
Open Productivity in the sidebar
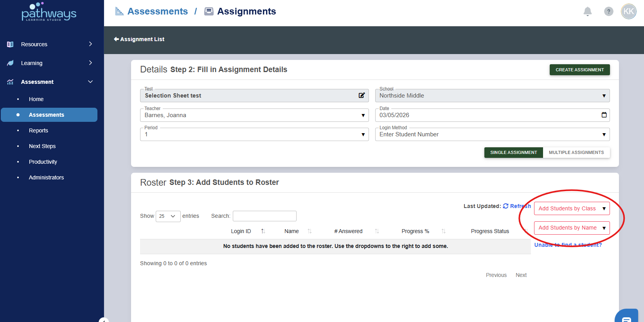[43, 162]
